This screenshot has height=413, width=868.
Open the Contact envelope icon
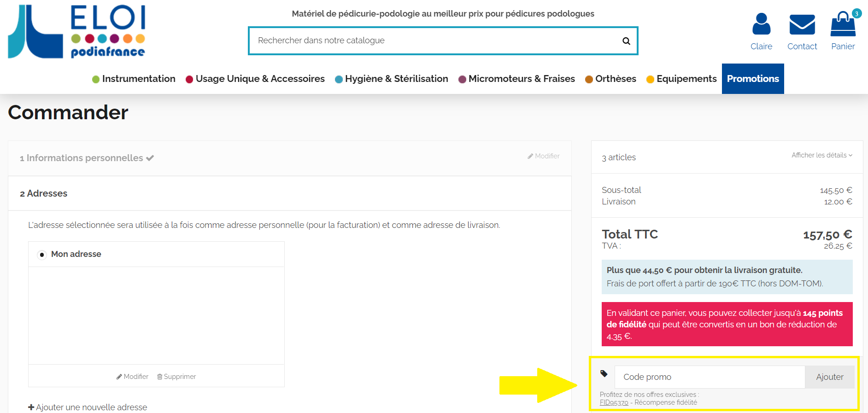click(802, 24)
